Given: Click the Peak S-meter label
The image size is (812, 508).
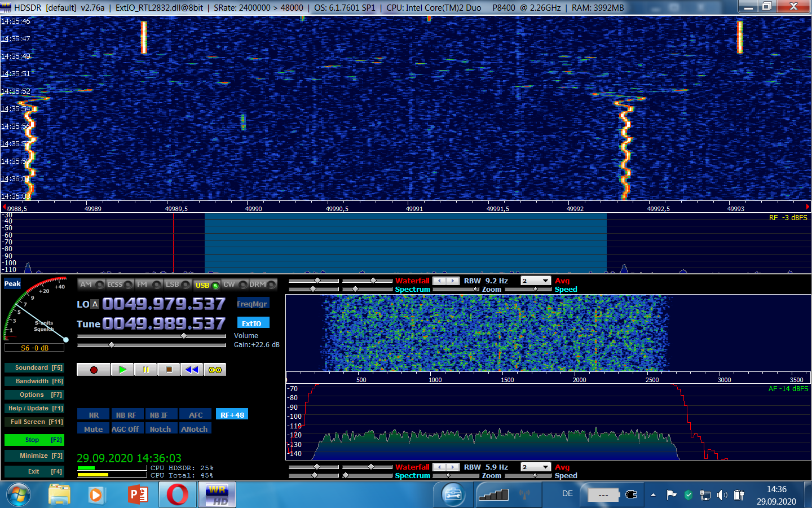Looking at the screenshot, I should point(12,283).
